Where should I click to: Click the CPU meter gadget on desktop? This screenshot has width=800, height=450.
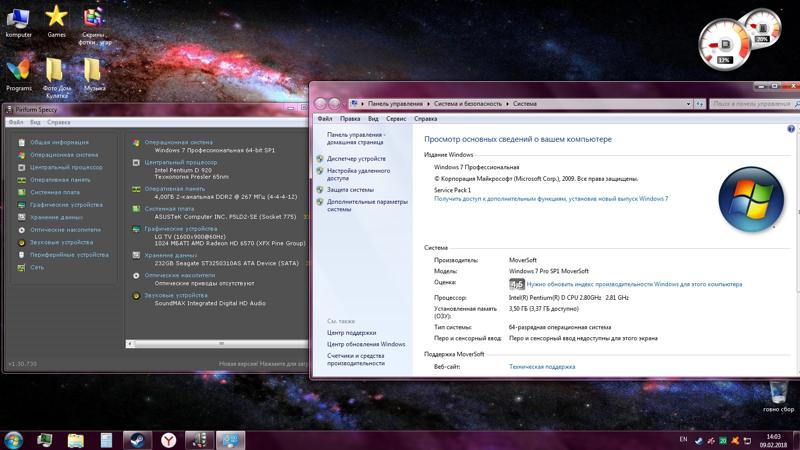tap(723, 45)
